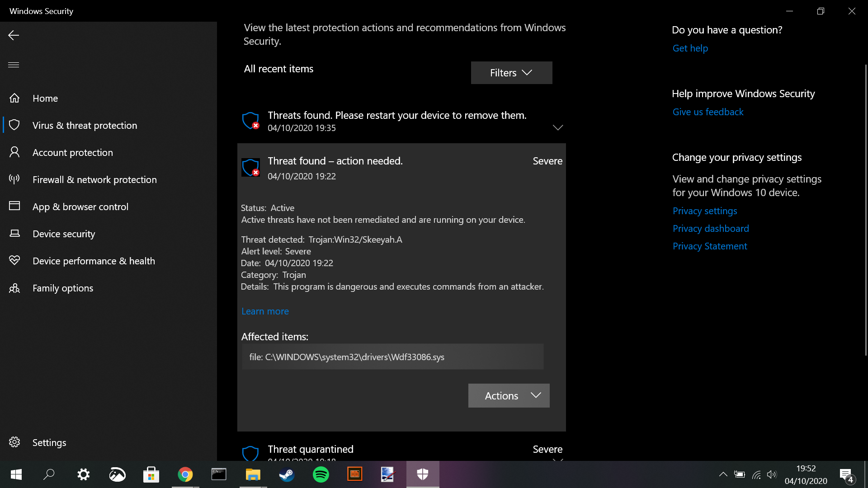Click Give us feedback link
Viewport: 868px width, 488px height.
click(708, 112)
